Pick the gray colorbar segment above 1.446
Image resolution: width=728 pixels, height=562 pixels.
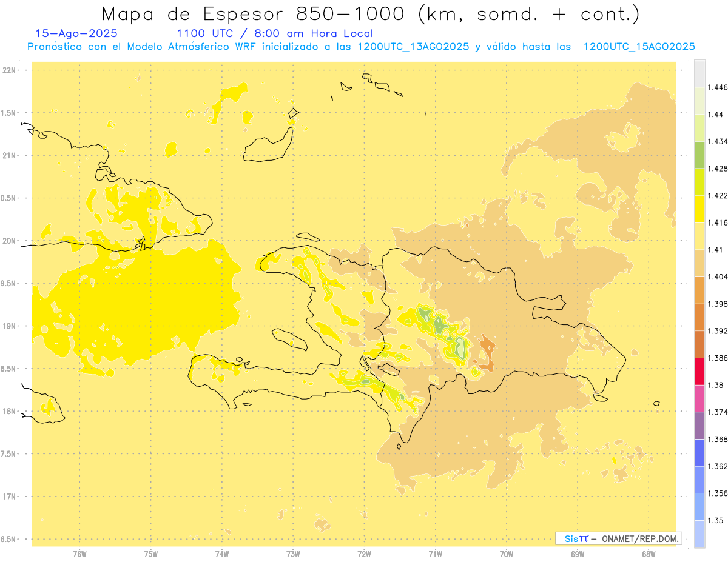pyautogui.click(x=699, y=73)
